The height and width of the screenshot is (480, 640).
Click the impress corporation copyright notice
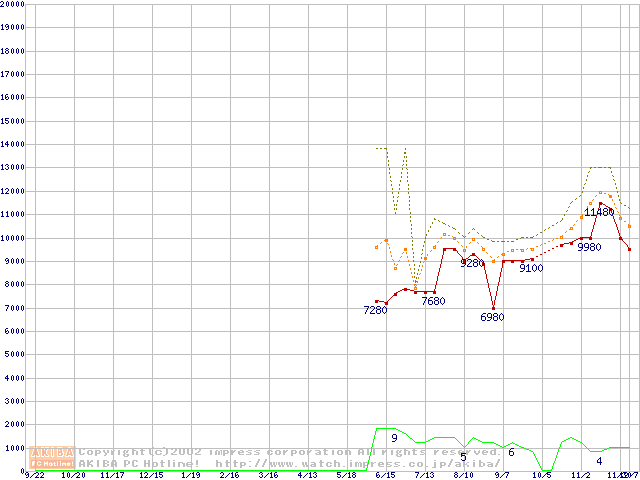pos(290,452)
